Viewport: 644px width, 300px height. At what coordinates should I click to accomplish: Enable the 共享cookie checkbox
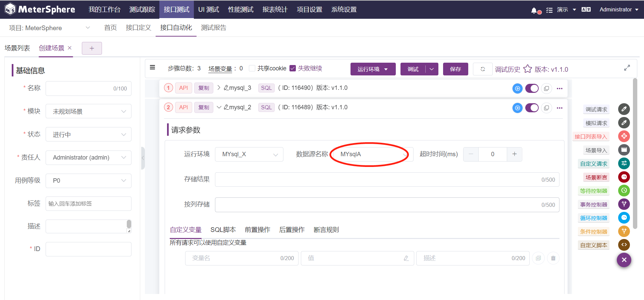click(252, 68)
